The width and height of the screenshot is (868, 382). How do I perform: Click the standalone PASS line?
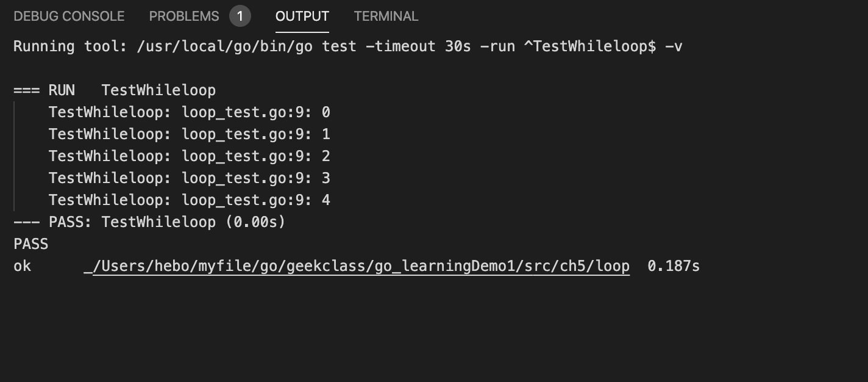click(31, 244)
